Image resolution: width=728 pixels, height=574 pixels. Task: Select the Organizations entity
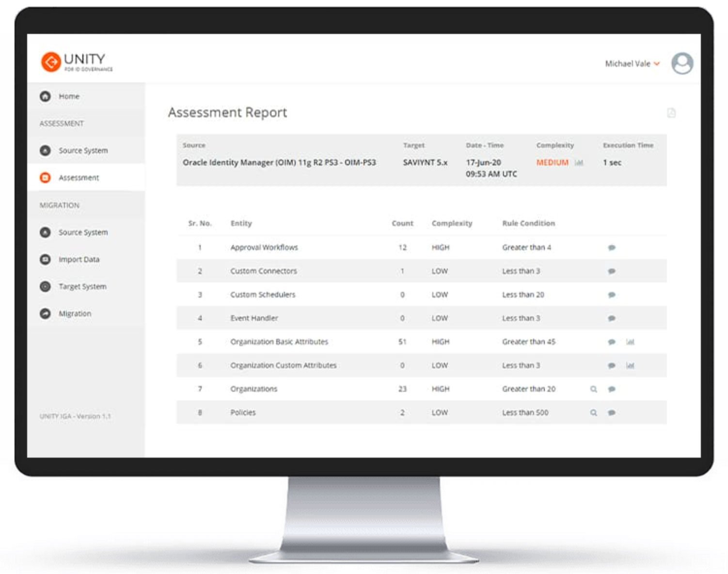click(x=253, y=389)
